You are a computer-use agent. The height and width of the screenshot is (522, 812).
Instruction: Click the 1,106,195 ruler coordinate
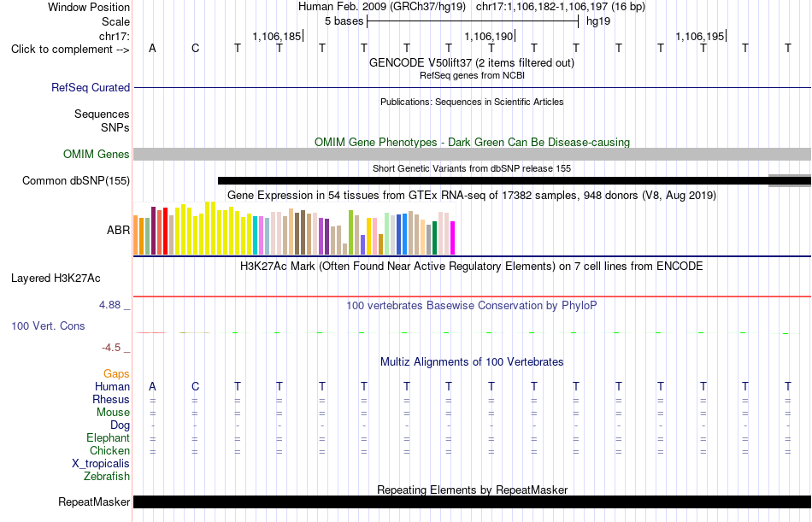700,36
